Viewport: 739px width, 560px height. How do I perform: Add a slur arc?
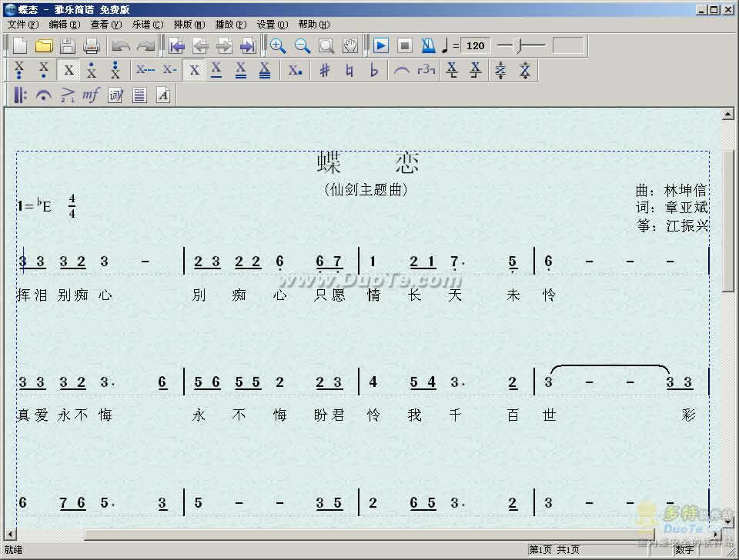pos(402,70)
